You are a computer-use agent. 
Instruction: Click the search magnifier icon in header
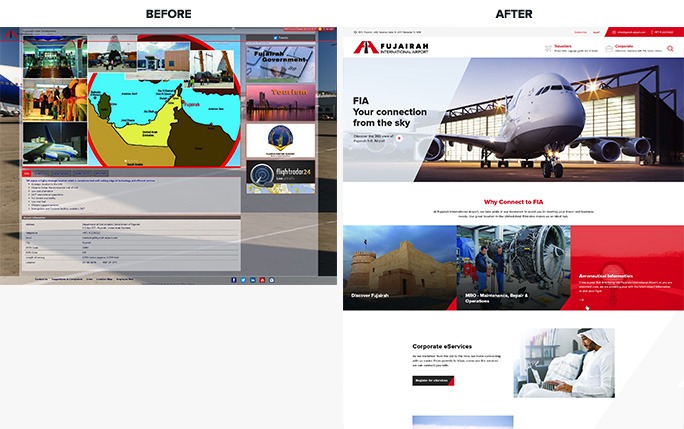click(670, 47)
